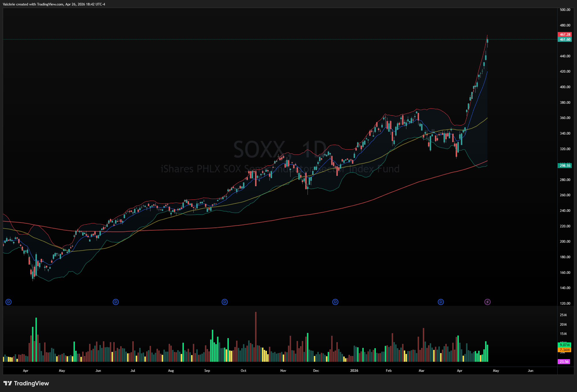Click the 500.00 level on price scale

565,10
